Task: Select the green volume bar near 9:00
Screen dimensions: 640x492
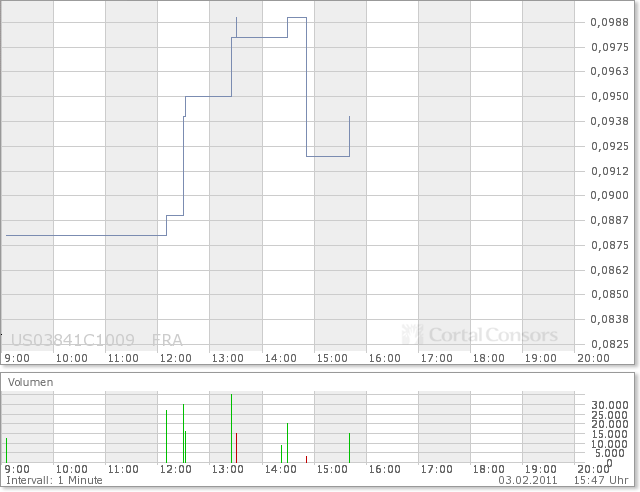Action: tap(7, 450)
